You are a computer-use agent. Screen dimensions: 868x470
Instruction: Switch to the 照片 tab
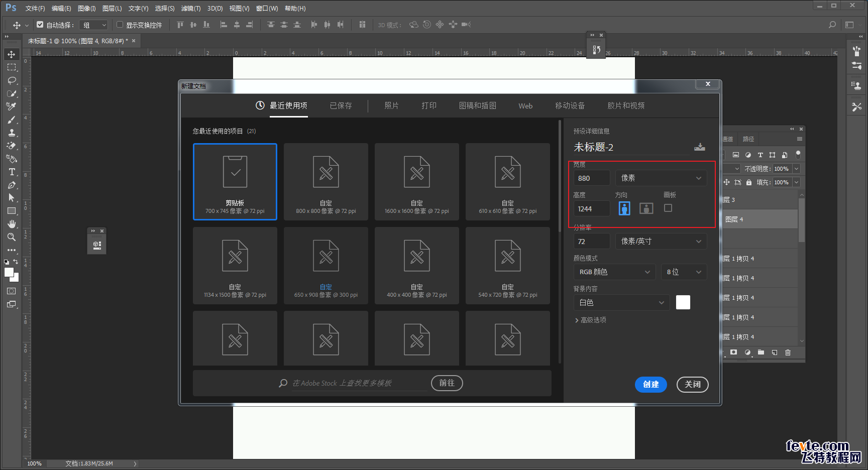[x=391, y=106]
